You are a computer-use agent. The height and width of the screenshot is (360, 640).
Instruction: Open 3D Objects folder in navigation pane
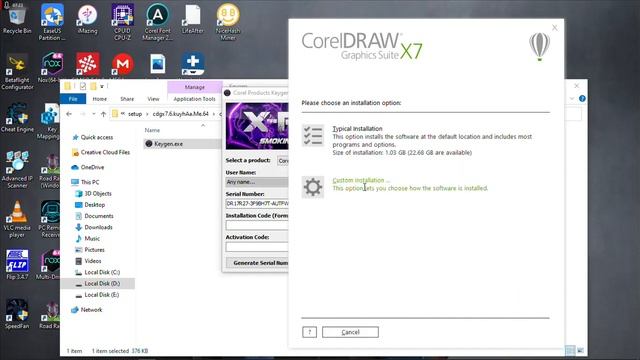point(98,193)
